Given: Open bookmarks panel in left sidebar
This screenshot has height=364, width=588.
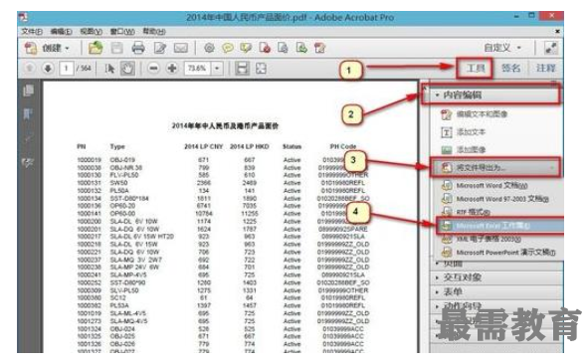Looking at the screenshot, I should (x=28, y=113).
